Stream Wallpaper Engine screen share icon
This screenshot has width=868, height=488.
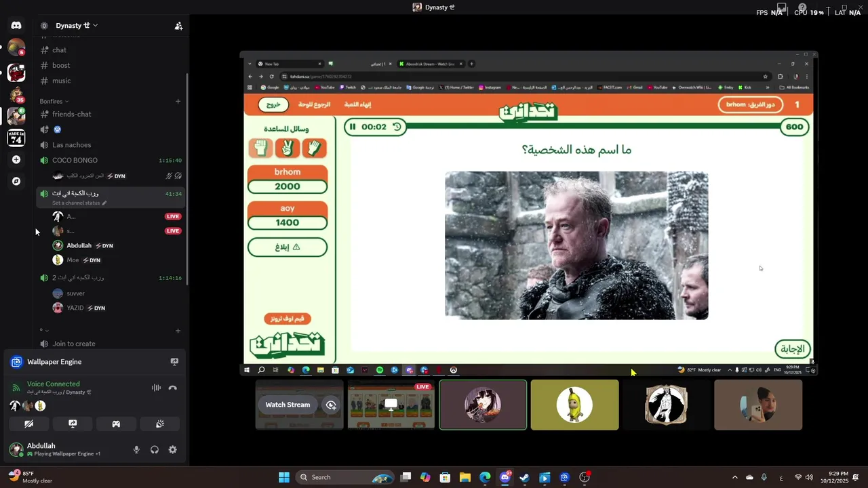point(174,362)
